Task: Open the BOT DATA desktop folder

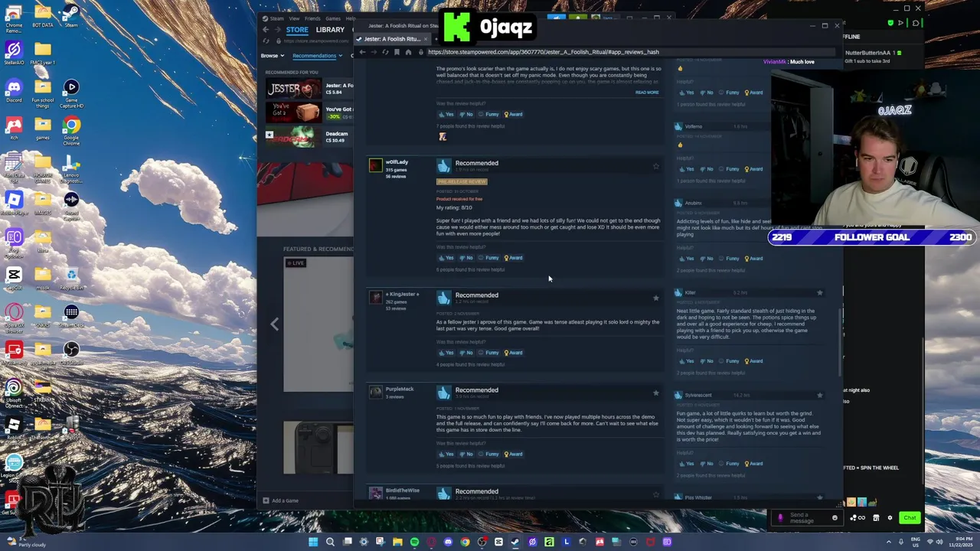Action: [x=43, y=15]
